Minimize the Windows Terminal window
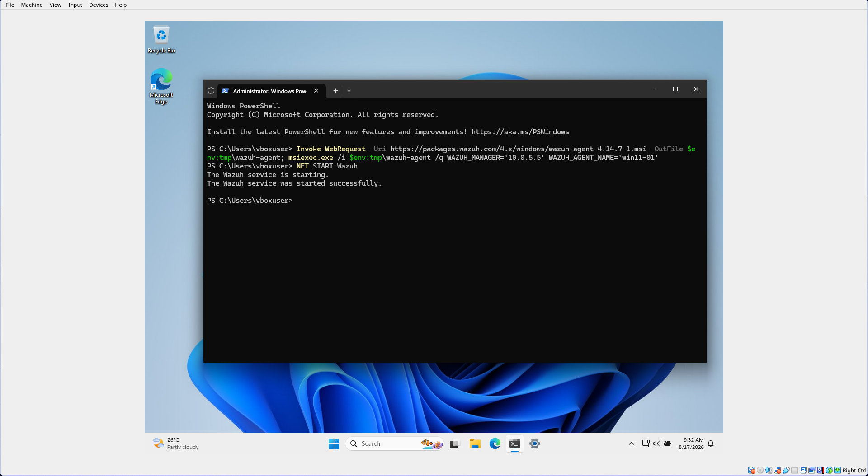 655,89
